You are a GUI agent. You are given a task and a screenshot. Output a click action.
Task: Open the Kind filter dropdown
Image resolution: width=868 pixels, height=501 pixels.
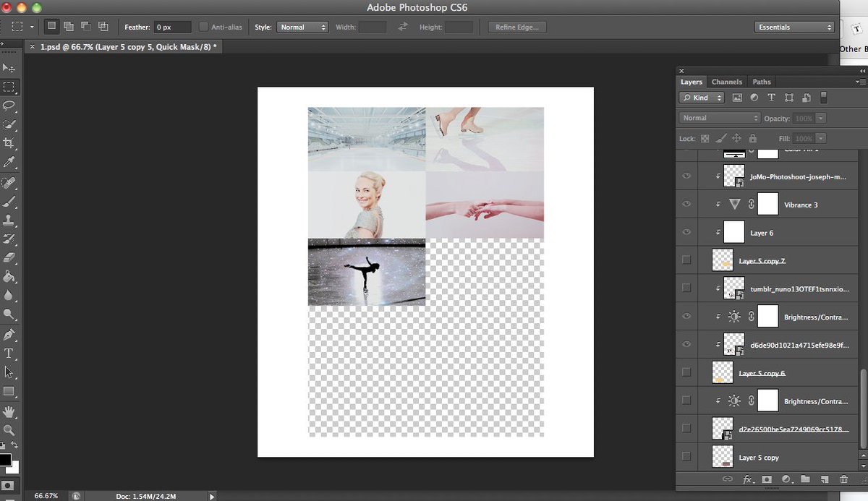point(702,98)
